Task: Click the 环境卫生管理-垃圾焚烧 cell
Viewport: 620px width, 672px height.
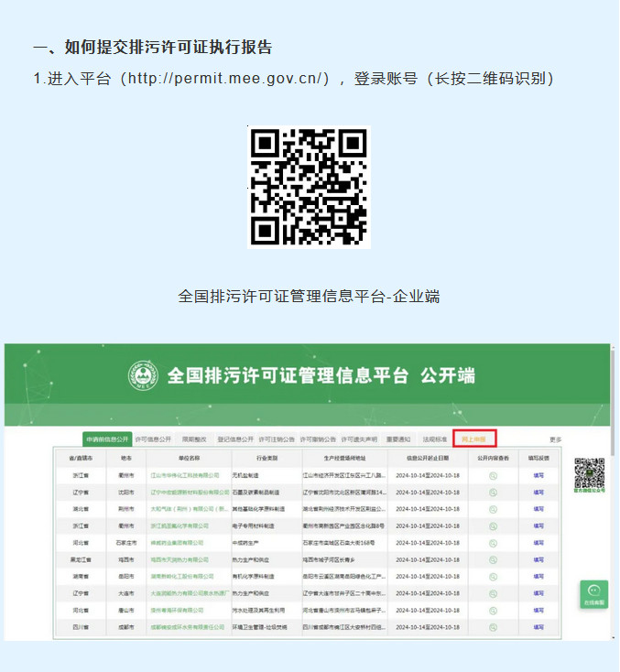Action: point(260,627)
